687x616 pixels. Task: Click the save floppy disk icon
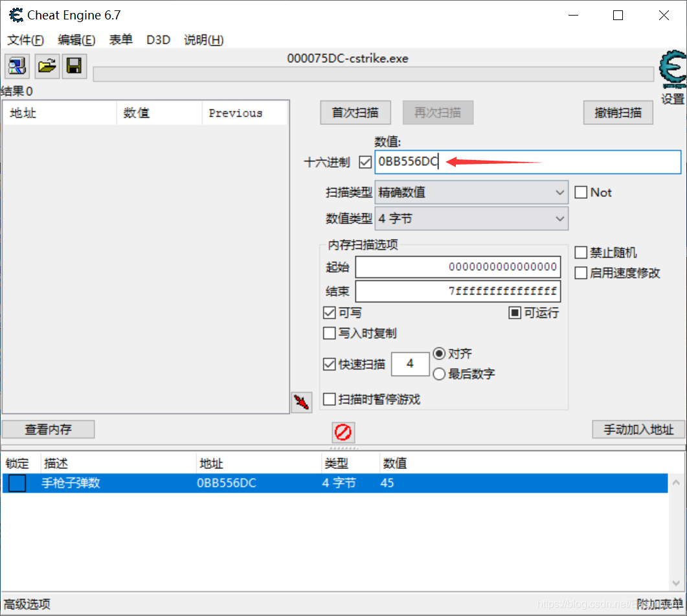(x=74, y=66)
